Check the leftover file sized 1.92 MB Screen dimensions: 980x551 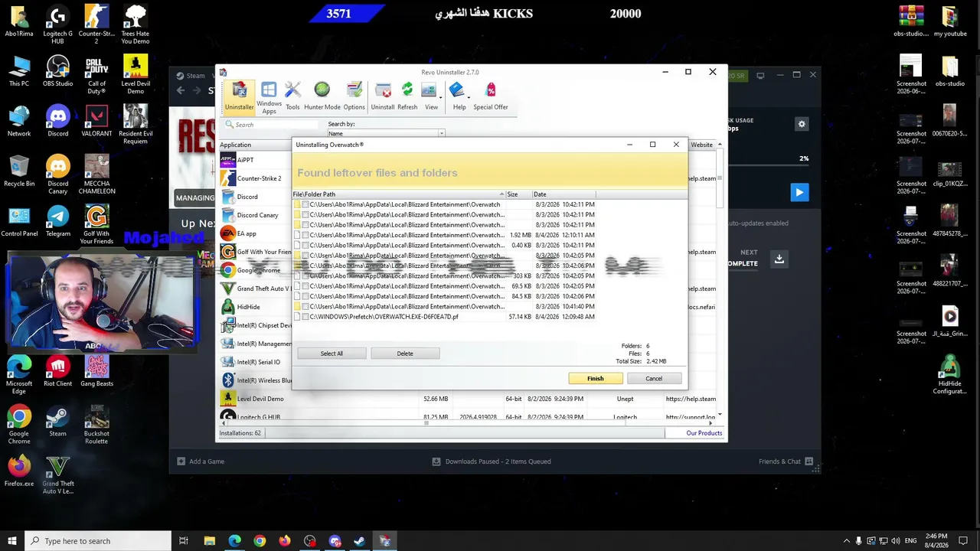[305, 235]
